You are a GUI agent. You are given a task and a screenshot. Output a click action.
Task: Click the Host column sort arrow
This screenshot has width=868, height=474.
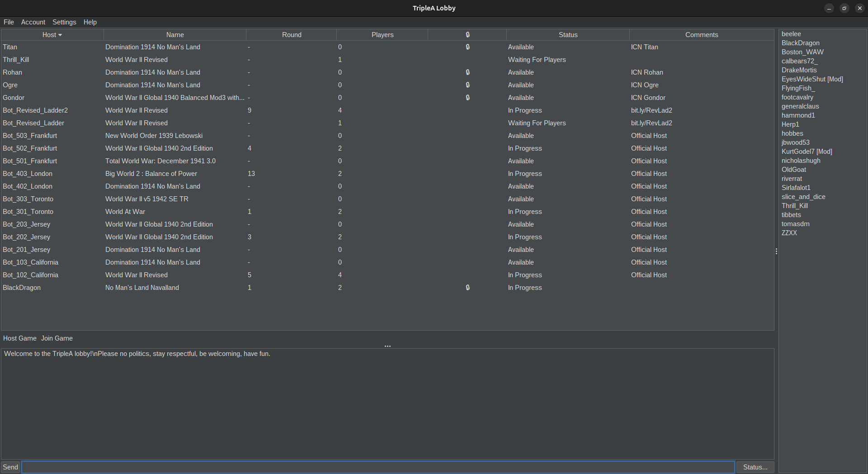click(x=60, y=35)
